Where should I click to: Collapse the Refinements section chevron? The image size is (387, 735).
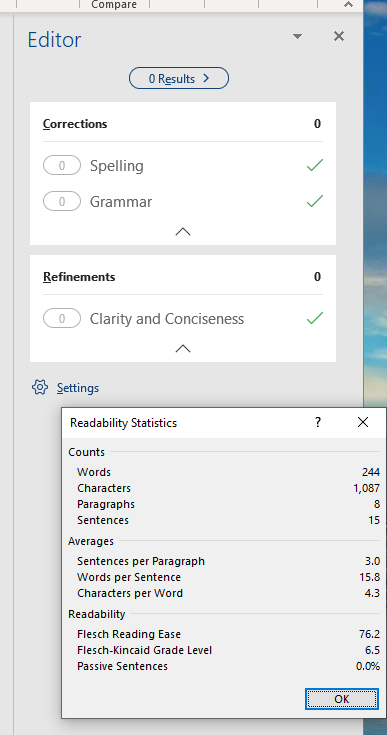(183, 348)
